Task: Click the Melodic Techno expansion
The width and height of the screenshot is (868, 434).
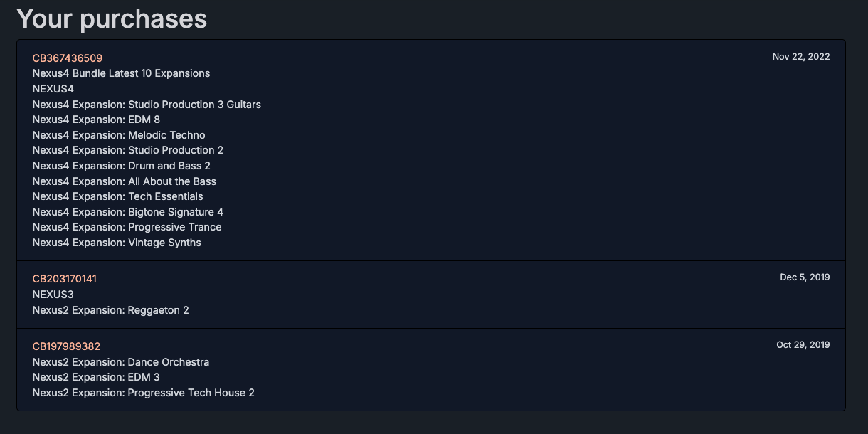Action: [x=119, y=135]
